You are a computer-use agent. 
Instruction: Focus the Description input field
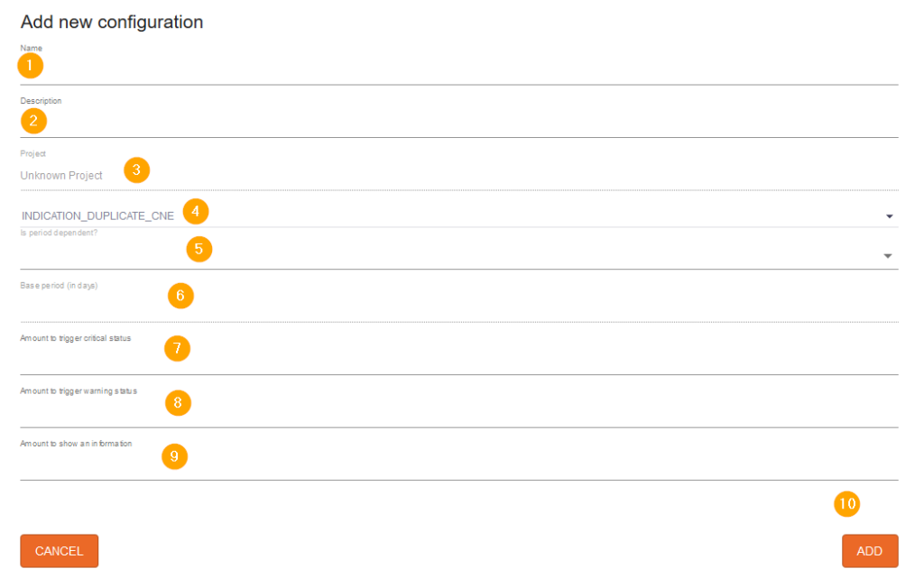coord(459,123)
